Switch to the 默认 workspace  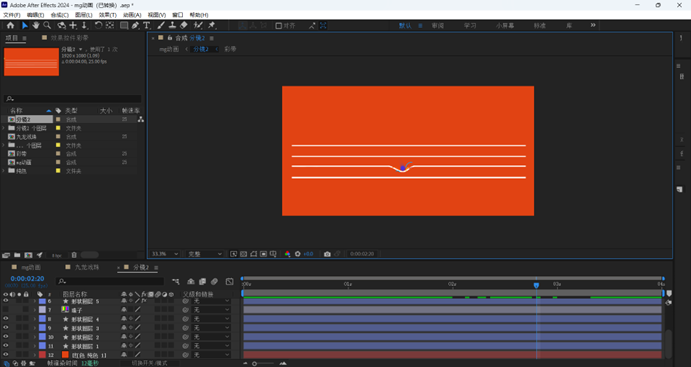point(405,26)
